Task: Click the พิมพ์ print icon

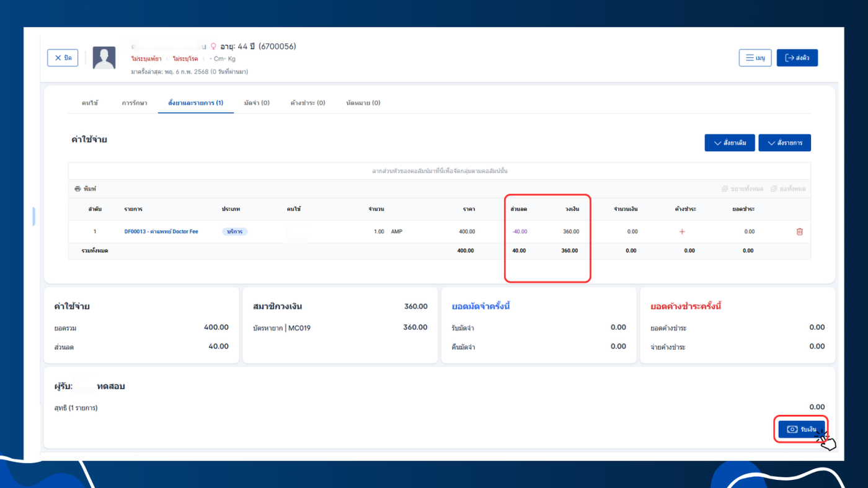Action: point(77,189)
